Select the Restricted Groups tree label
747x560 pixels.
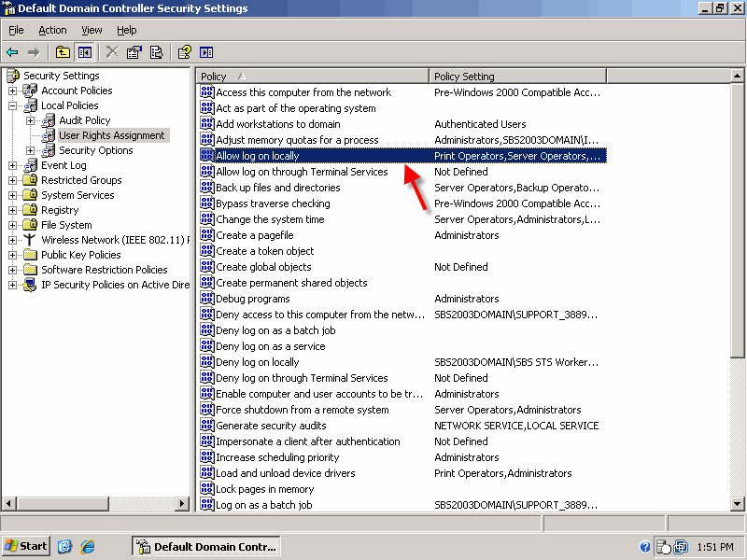81,180
